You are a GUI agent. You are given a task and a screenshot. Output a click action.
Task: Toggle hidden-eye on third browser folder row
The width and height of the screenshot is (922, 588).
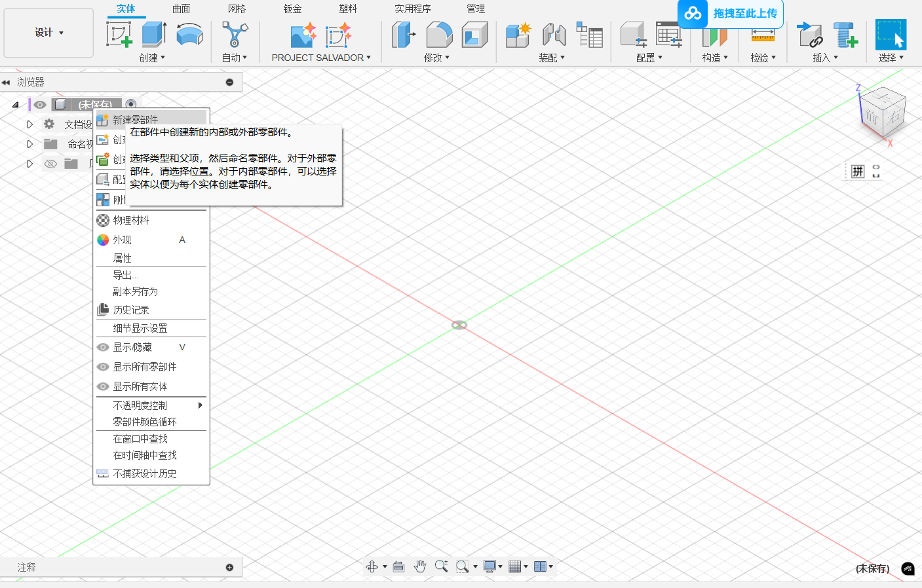[x=50, y=164]
